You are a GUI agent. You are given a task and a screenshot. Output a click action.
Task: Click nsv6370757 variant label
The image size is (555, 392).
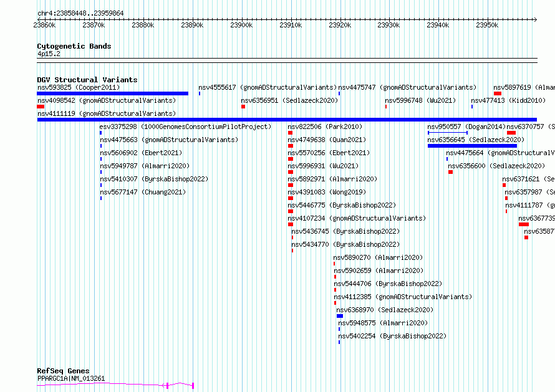[x=531, y=127]
